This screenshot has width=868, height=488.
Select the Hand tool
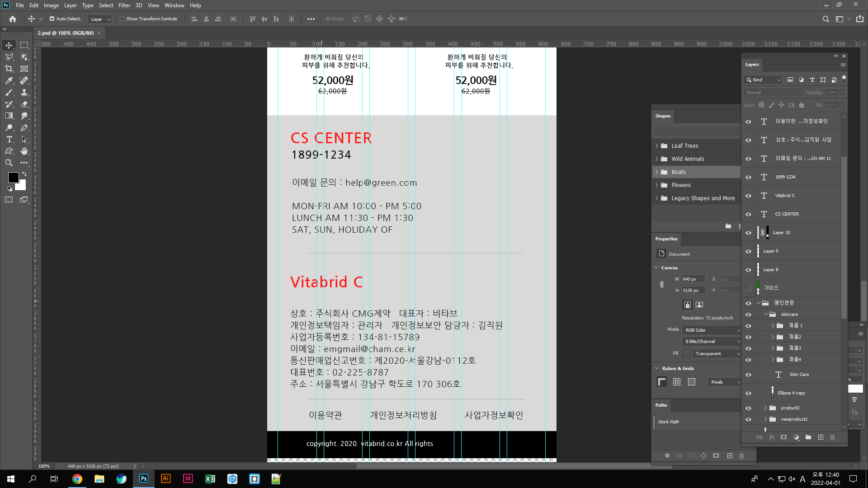(x=24, y=151)
